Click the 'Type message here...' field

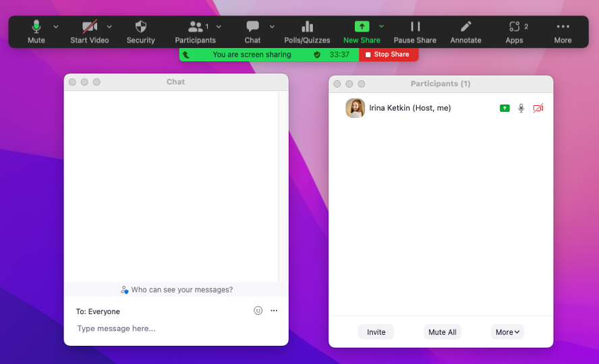(x=176, y=328)
